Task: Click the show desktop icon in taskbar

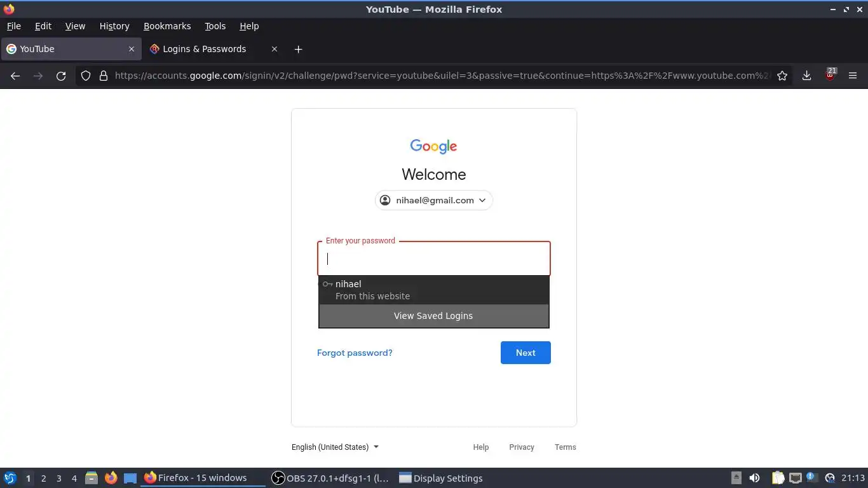Action: pyautogui.click(x=130, y=478)
